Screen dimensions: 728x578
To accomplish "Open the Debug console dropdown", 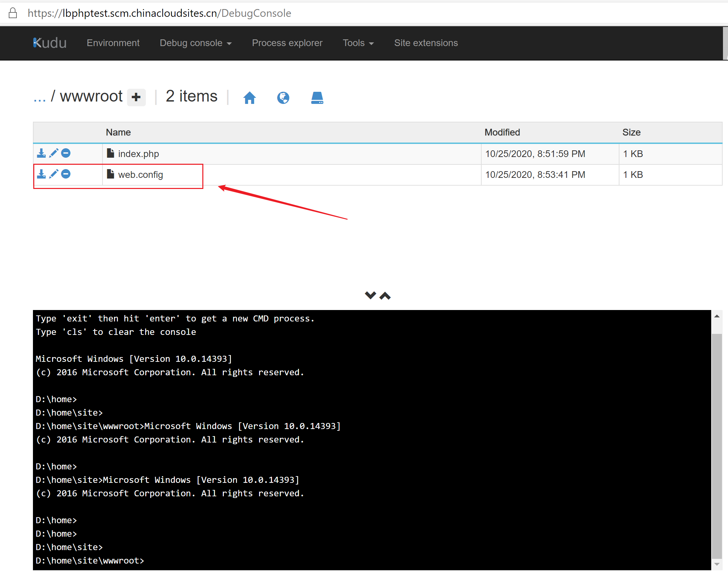I will click(x=195, y=43).
